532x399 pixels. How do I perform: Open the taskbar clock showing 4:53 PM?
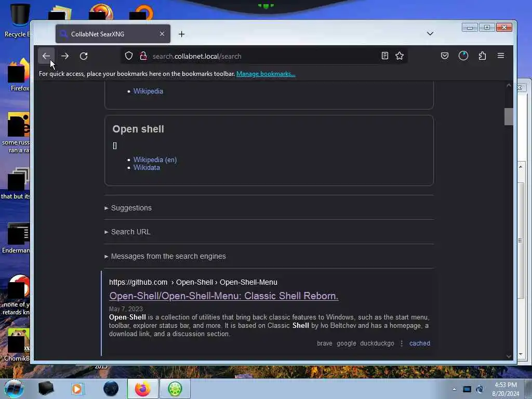(506, 389)
